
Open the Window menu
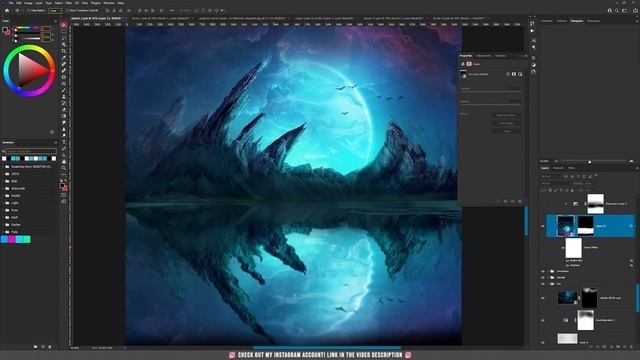pyautogui.click(x=109, y=3)
